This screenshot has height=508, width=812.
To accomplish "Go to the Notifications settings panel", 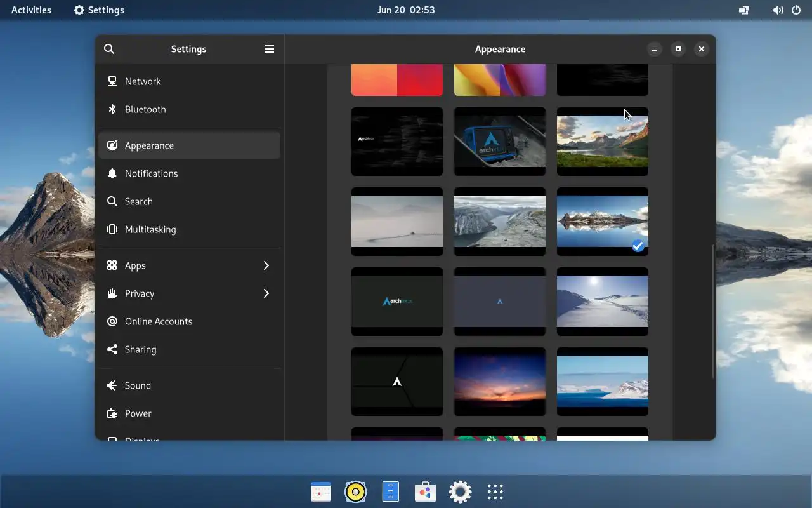I will pyautogui.click(x=189, y=173).
